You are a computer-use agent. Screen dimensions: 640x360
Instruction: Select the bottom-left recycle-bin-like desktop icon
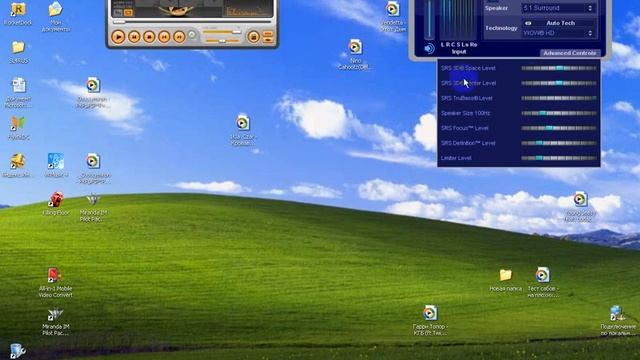point(18,351)
